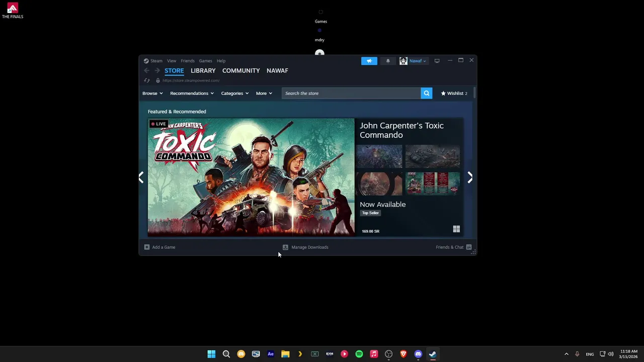
Task: Click the Add a Game plus icon
Action: tap(147, 247)
